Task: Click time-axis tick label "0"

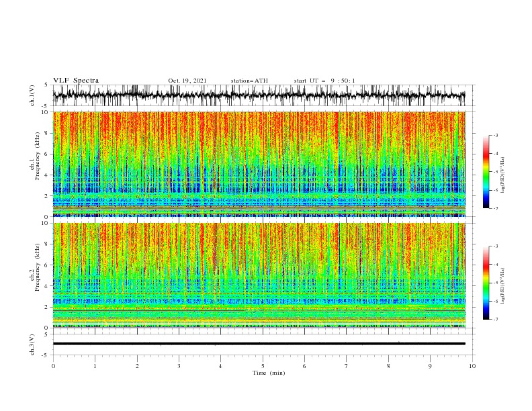Action: (53, 366)
